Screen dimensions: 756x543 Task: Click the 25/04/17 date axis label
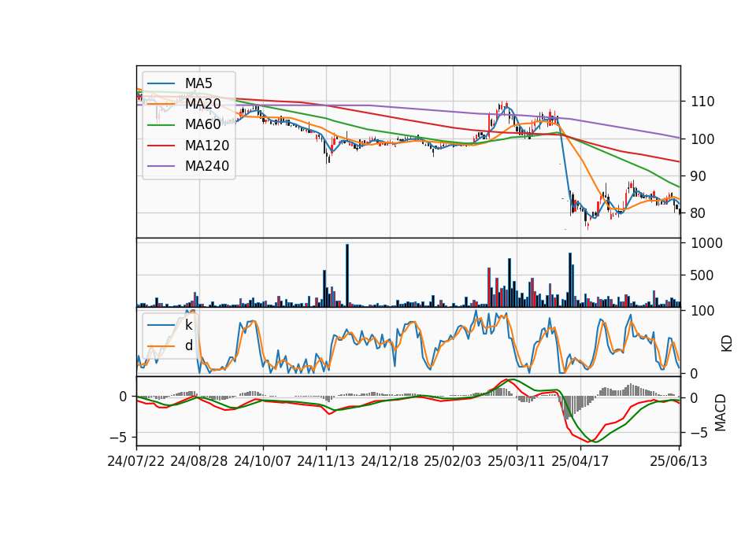580,461
